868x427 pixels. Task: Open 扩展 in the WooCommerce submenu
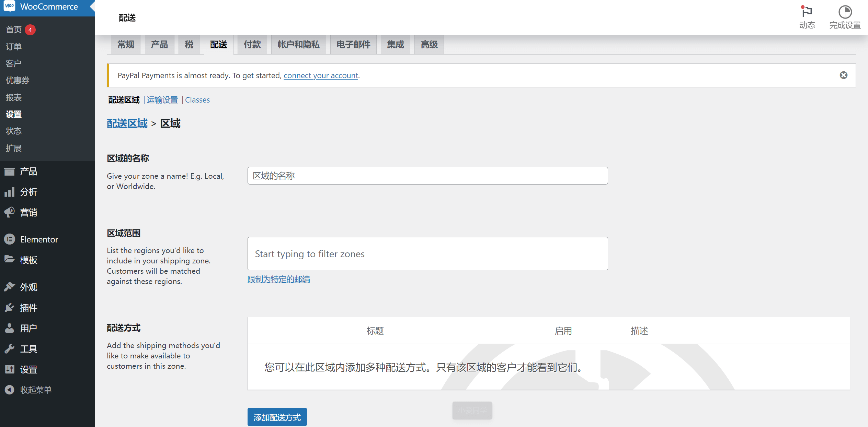click(14, 148)
